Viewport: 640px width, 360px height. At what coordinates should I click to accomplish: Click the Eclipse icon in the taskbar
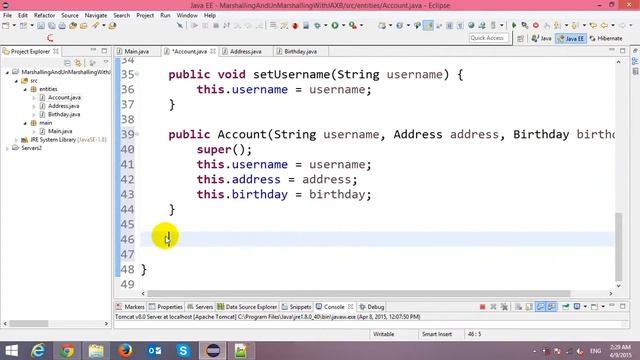213,351
